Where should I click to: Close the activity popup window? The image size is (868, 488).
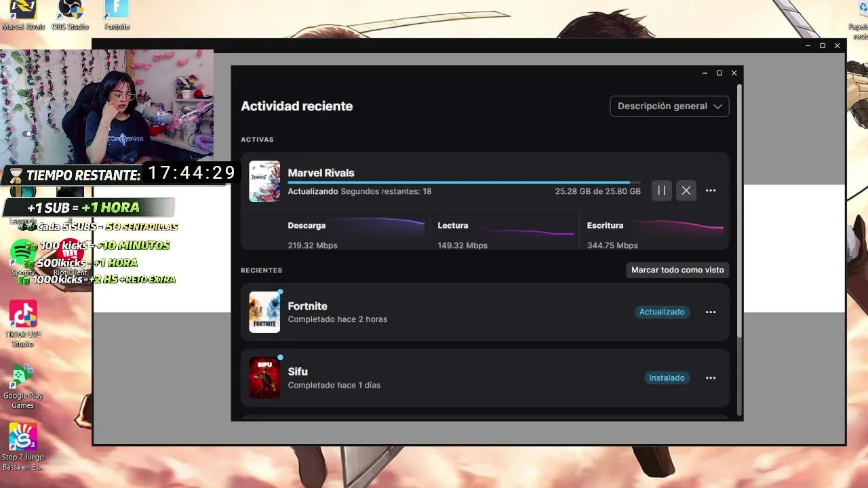coord(734,73)
